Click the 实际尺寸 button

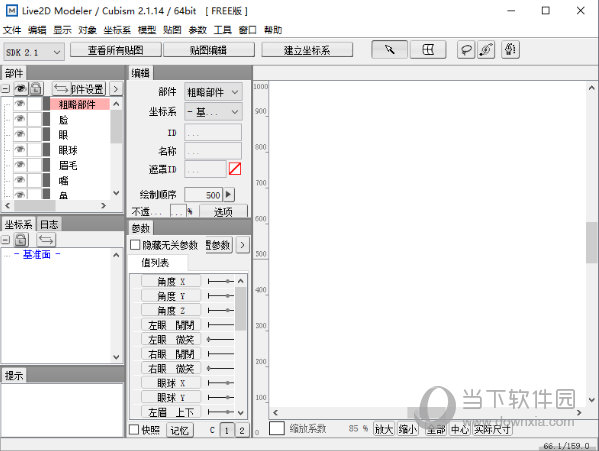(492, 429)
